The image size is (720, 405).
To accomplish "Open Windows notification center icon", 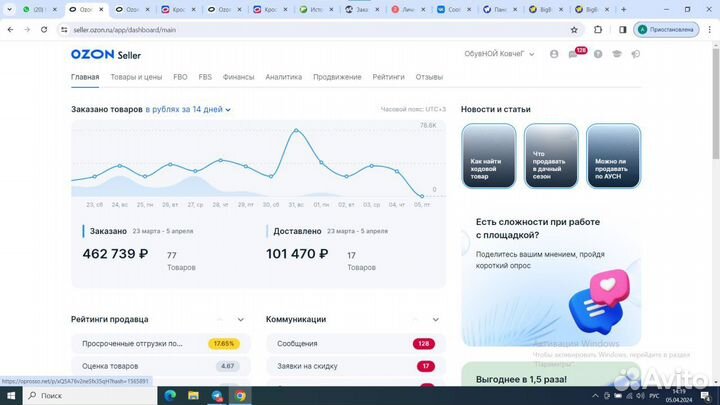I will (x=705, y=396).
